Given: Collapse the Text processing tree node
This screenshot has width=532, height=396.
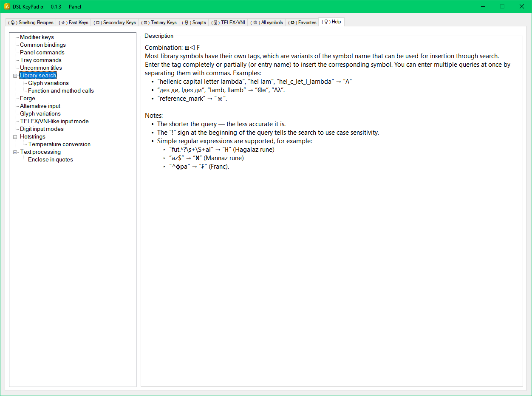Looking at the screenshot, I should (15, 152).
